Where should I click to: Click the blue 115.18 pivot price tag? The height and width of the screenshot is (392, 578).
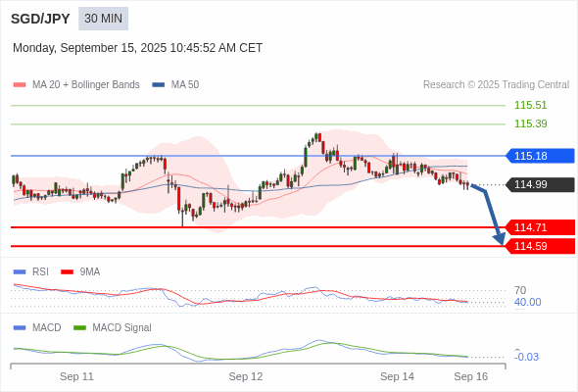click(x=540, y=156)
